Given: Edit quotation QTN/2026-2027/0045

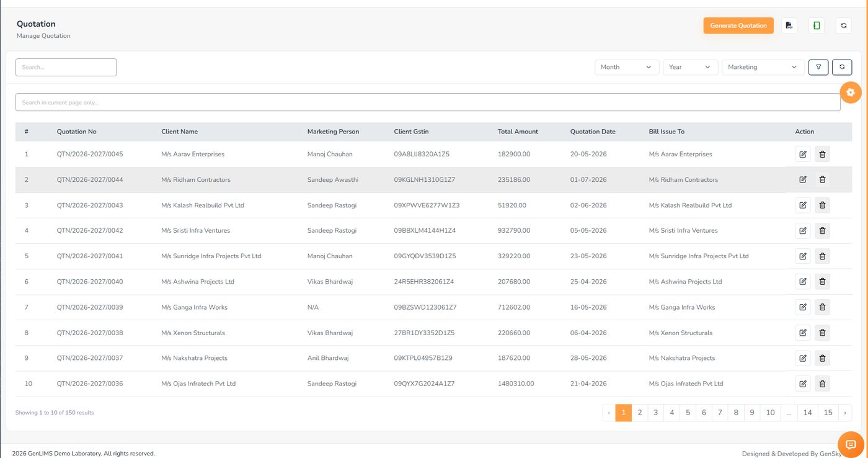Looking at the screenshot, I should pyautogui.click(x=803, y=154).
